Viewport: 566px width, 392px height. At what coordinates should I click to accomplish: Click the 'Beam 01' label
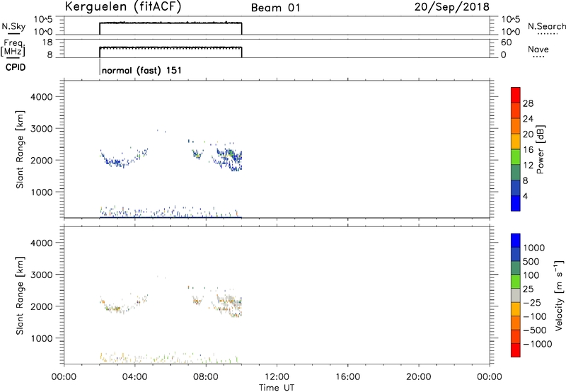pos(276,8)
